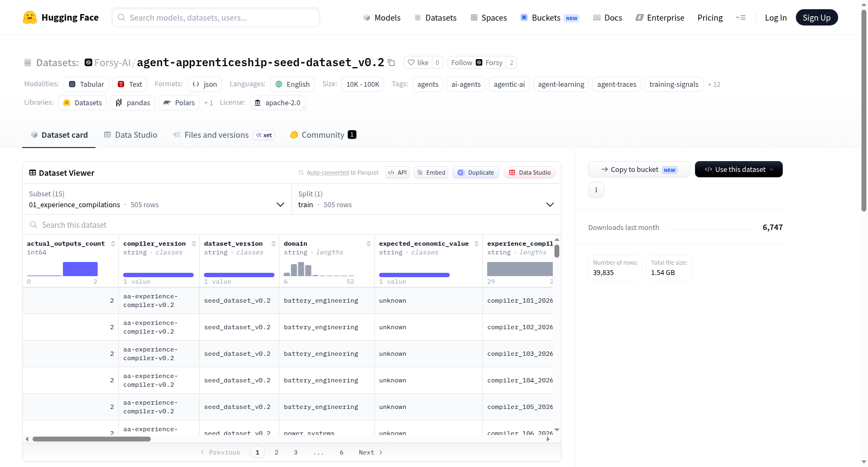
Task: Open the three-dot more options button
Action: (x=596, y=190)
